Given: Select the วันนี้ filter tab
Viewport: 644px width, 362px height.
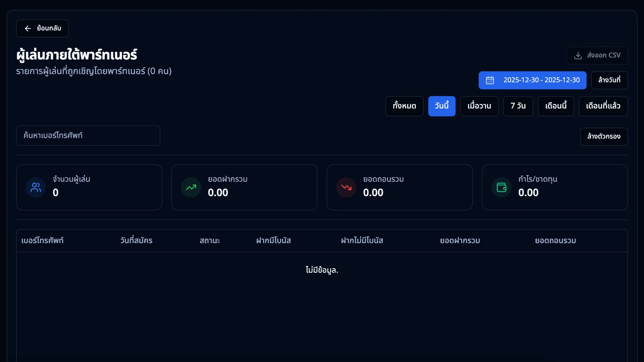Looking at the screenshot, I should (x=441, y=106).
